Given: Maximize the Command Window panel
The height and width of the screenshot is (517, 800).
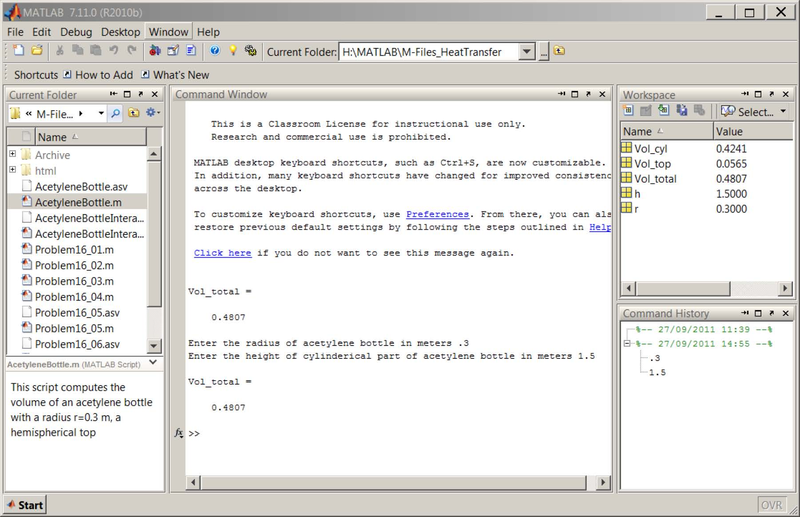Looking at the screenshot, I should pyautogui.click(x=575, y=94).
